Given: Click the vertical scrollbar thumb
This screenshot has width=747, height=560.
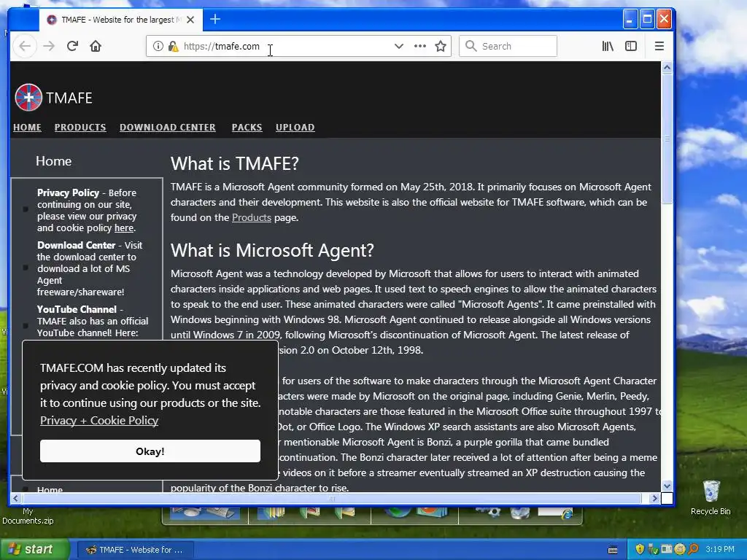Looking at the screenshot, I should pos(667,139).
